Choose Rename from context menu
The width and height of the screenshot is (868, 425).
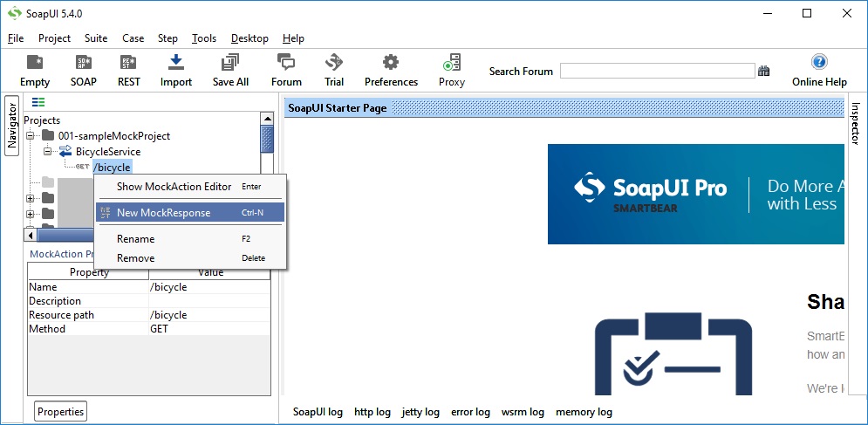(x=190, y=239)
